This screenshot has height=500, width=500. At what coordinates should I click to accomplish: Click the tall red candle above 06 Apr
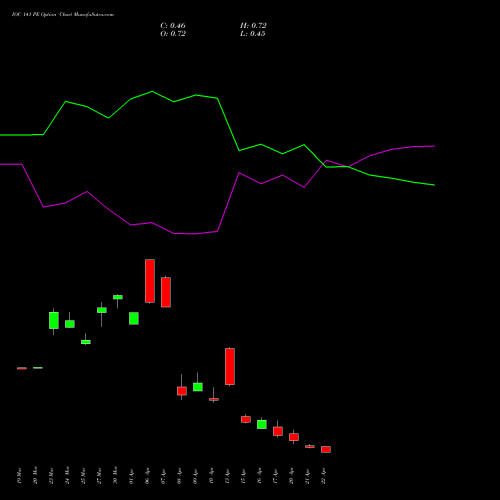150,281
